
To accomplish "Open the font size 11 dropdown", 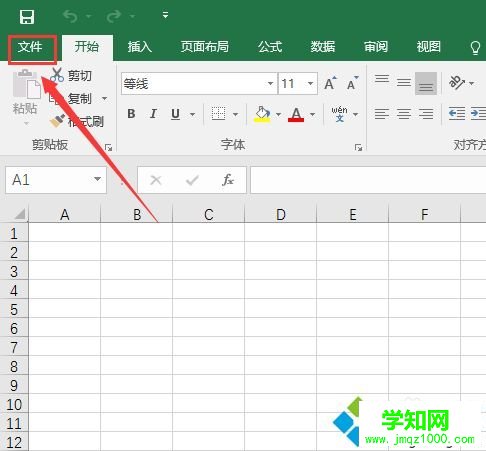I will 310,84.
